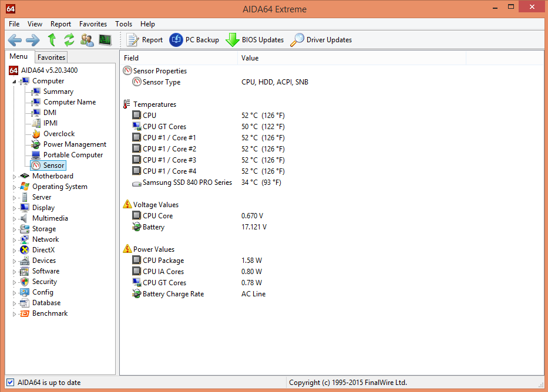Viewport: 548px width, 392px height.
Task: Expand the Operating System node
Action: click(14, 187)
